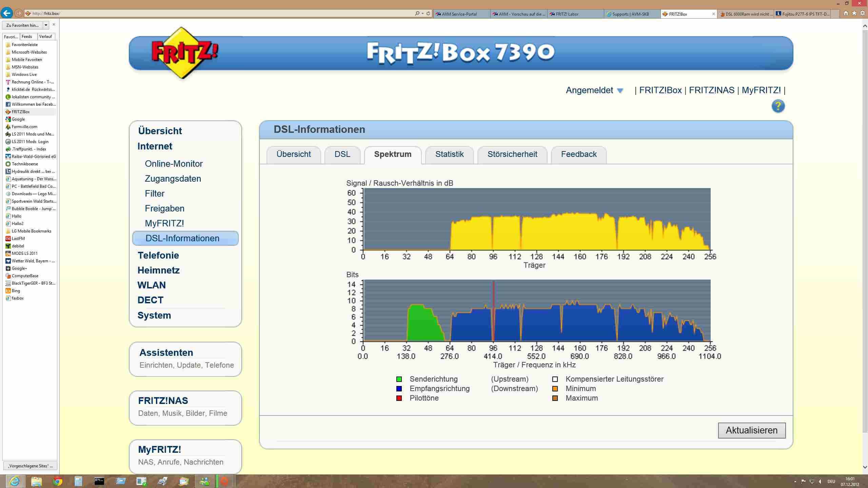The width and height of the screenshot is (868, 488).
Task: Open the browser home icon
Action: [x=846, y=13]
